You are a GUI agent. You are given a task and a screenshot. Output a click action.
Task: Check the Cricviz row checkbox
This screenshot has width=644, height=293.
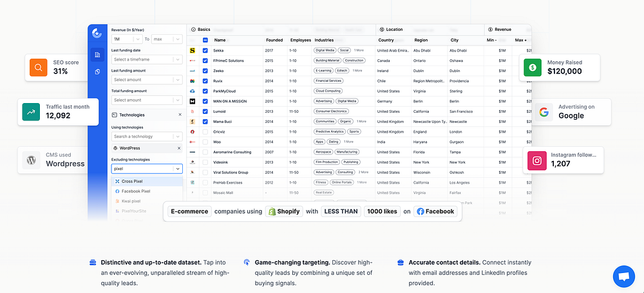click(x=205, y=131)
